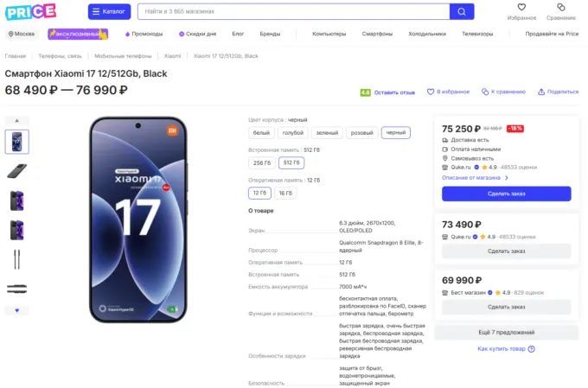Select 16 Гб RAM option

285,193
